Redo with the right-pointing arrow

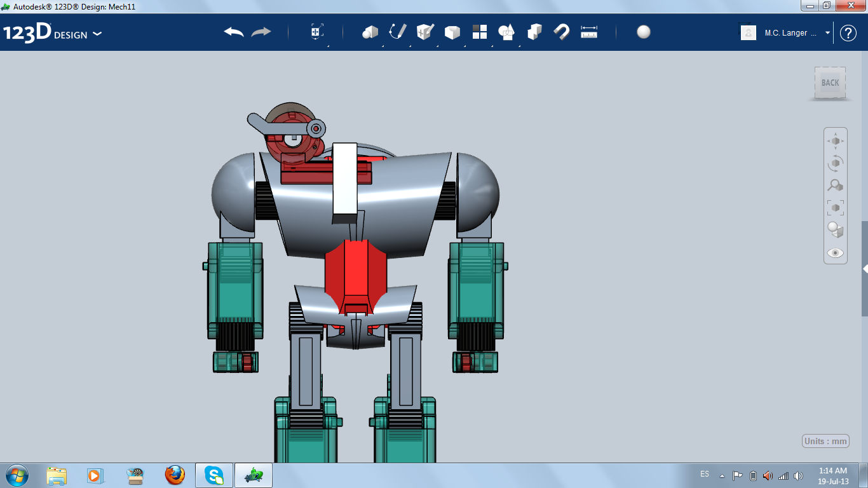[x=261, y=32]
